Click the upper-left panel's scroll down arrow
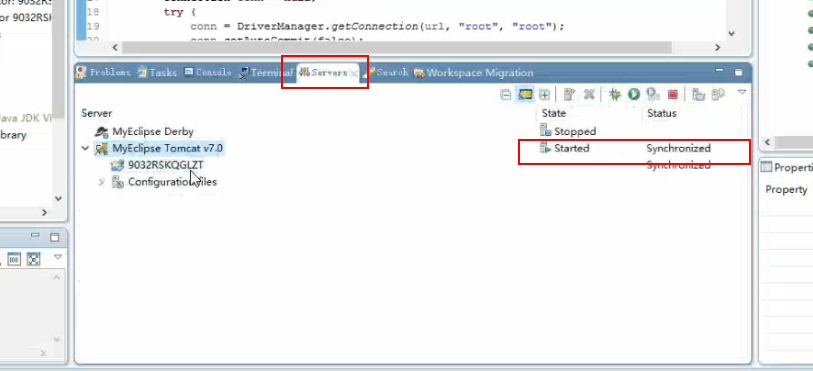 coord(59,198)
